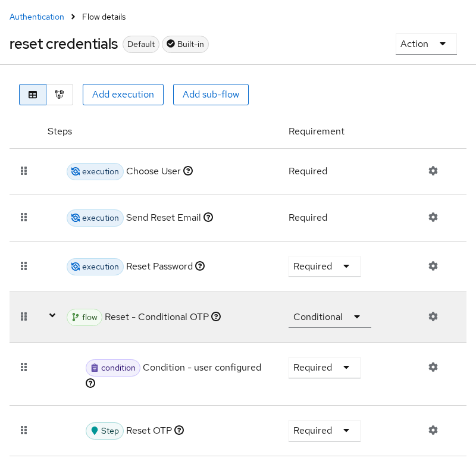Click the Add sub-flow button
The width and height of the screenshot is (476, 464).
pos(211,95)
